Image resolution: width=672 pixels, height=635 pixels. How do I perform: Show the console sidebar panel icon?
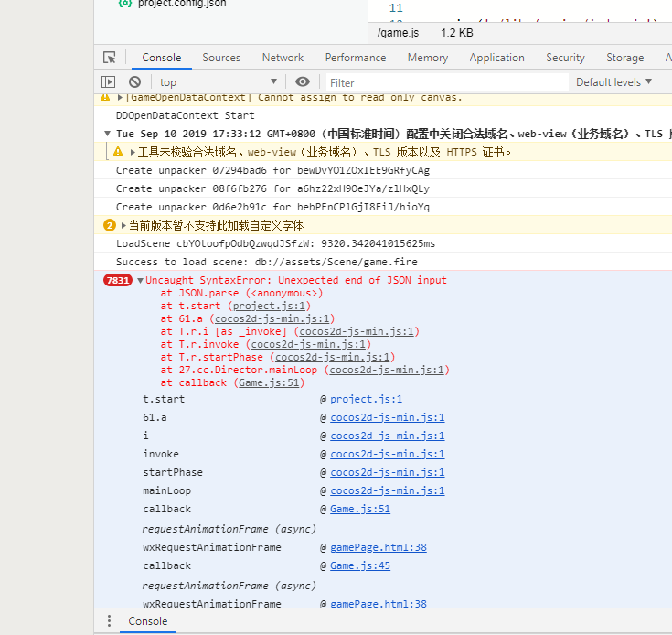coord(108,82)
